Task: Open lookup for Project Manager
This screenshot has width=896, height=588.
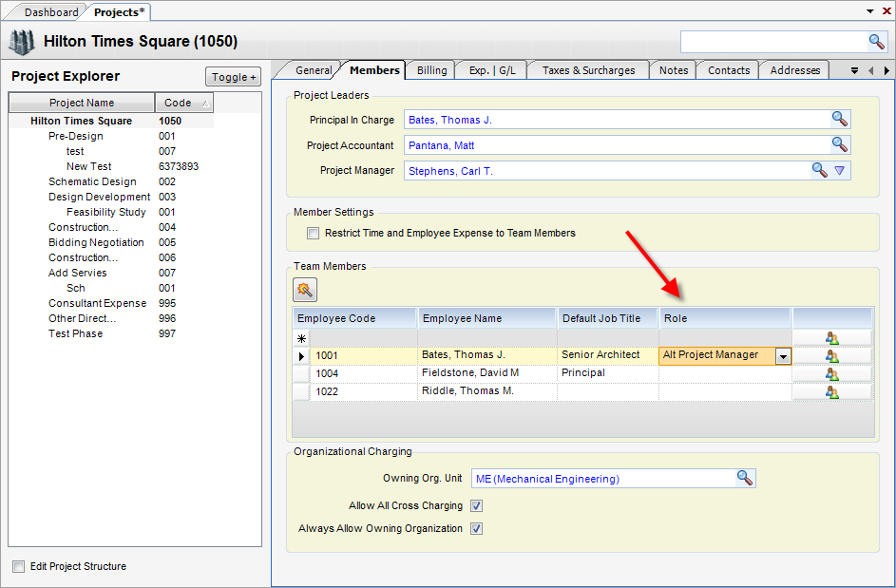Action: [819, 170]
